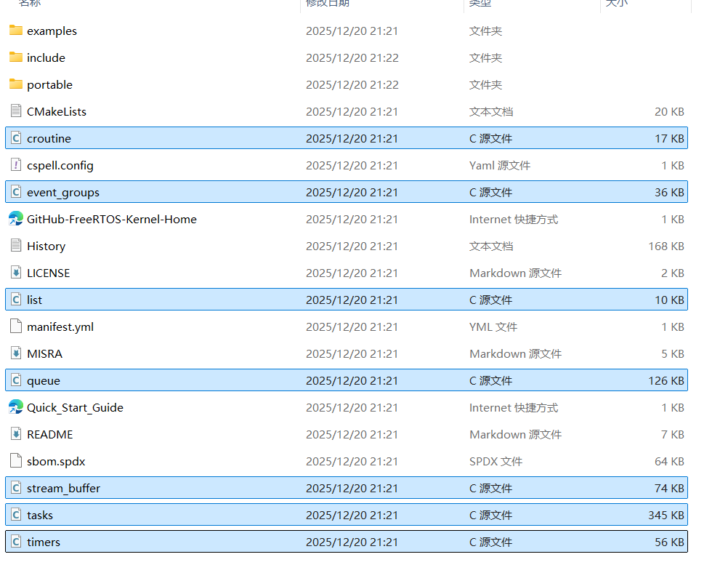
Task: Click the timers C source file icon
Action: pos(16,541)
